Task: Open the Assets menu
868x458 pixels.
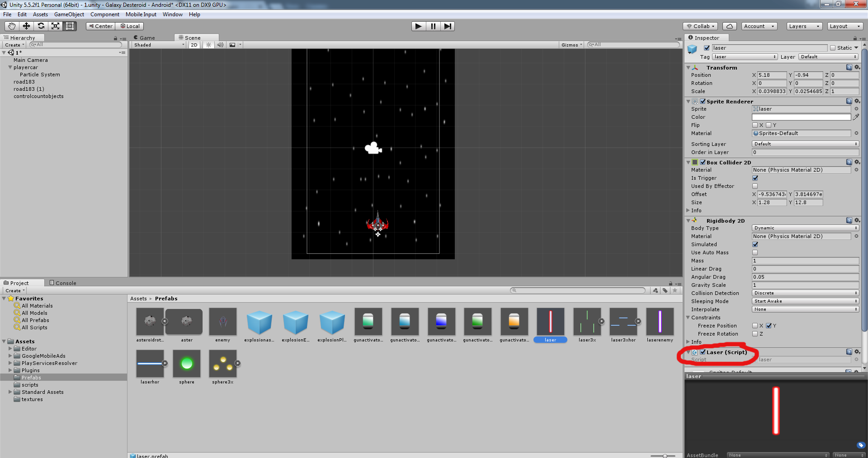Action: tap(40, 14)
